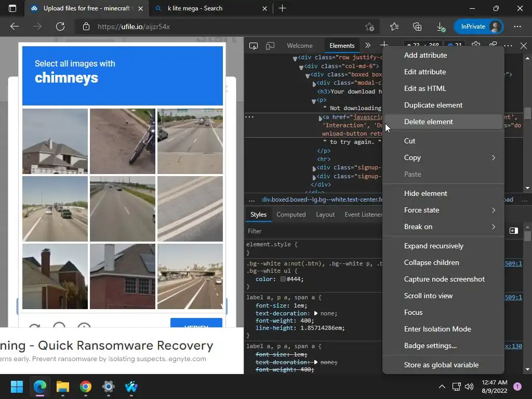
Task: Switch to the Welcome tab
Action: 300,46
